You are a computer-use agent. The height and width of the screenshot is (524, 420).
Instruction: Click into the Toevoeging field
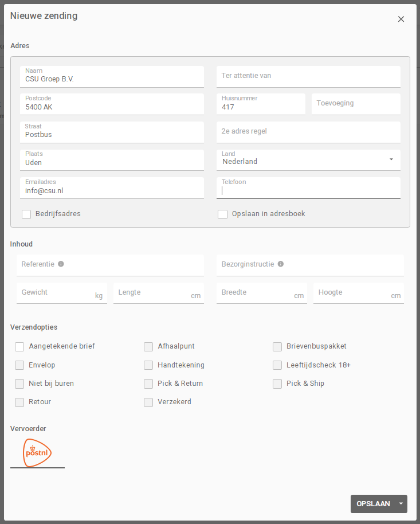(x=355, y=104)
